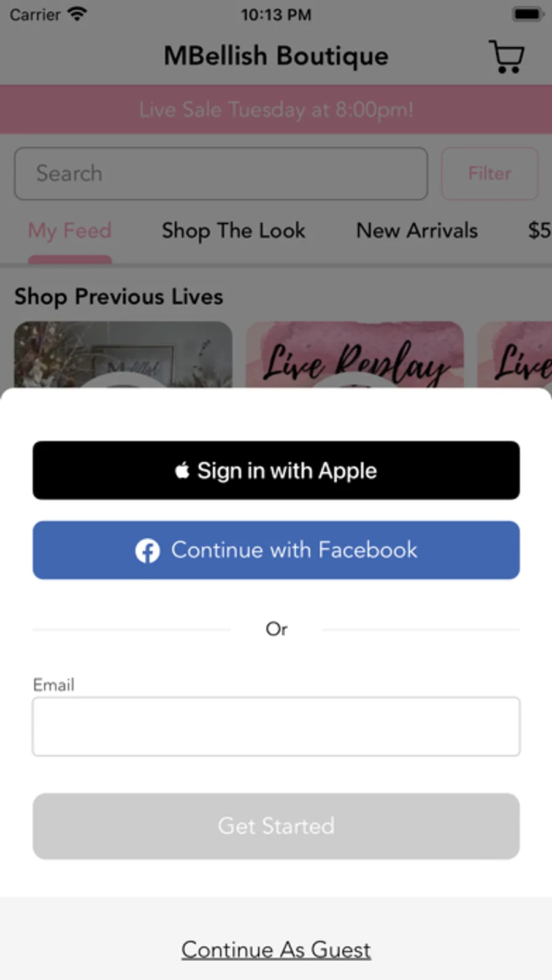Tap the Facebook logo icon
552x980 pixels.
point(147,551)
